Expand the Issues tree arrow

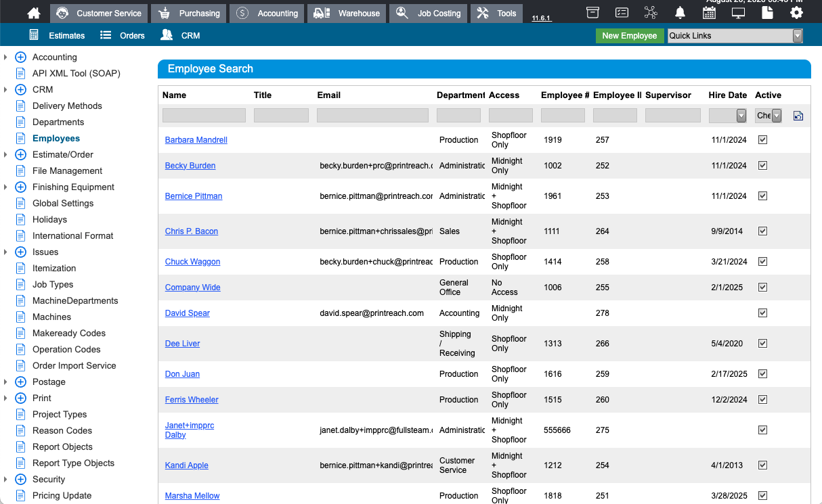click(5, 252)
